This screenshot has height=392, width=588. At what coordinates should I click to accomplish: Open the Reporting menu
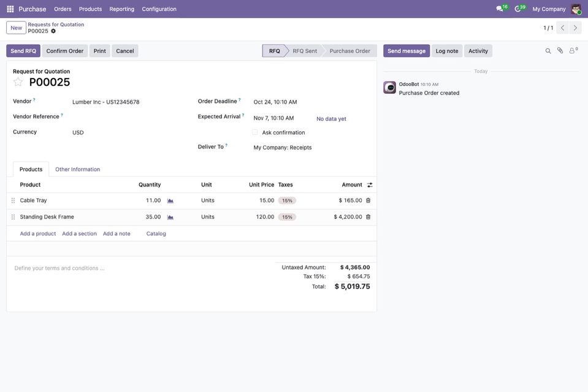(122, 9)
